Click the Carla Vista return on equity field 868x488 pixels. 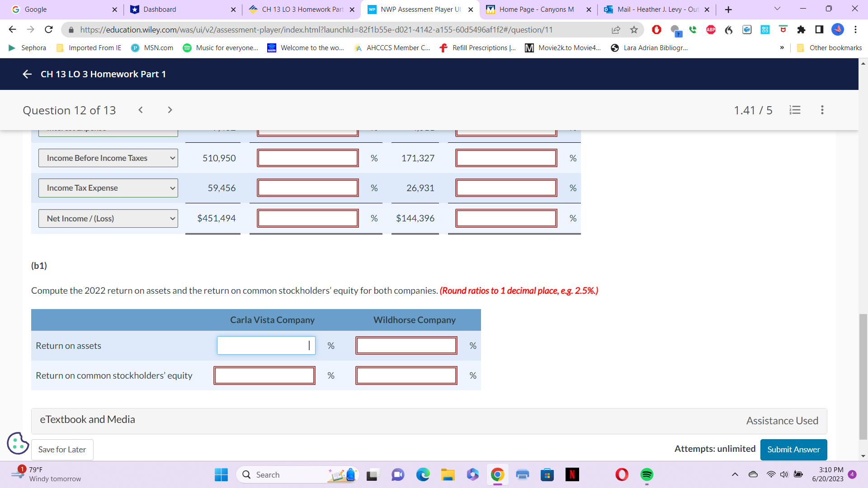click(264, 375)
